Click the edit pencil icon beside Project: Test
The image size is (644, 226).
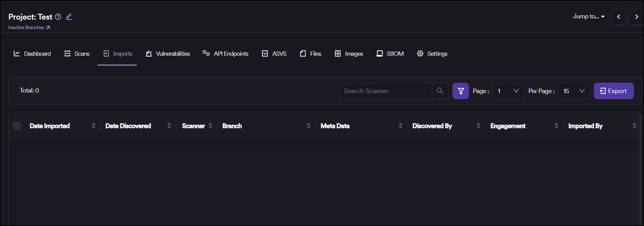click(69, 17)
